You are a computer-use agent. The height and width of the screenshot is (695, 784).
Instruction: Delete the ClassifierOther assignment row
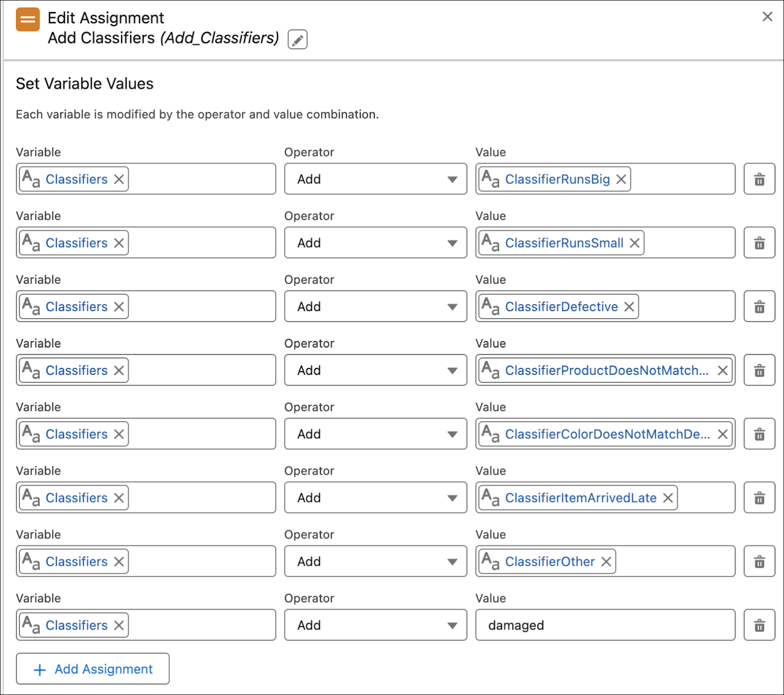pos(759,561)
